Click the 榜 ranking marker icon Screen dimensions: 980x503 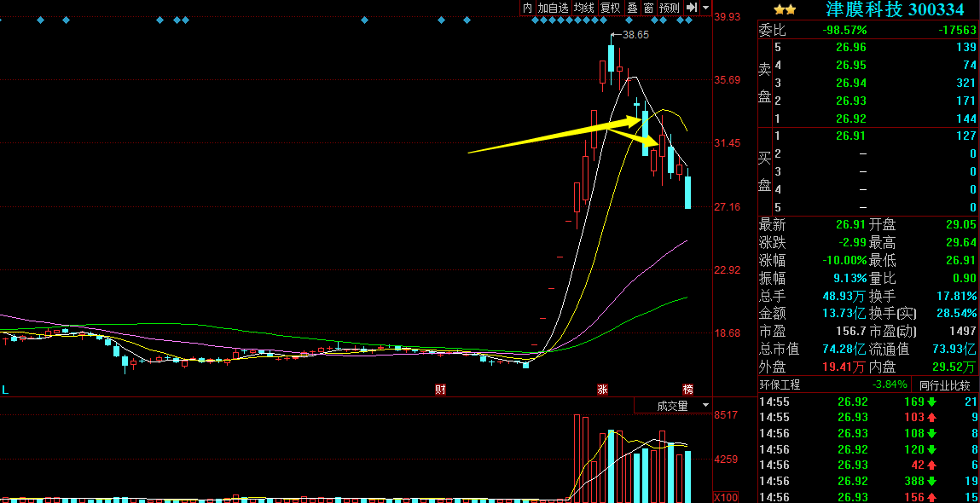[x=688, y=390]
